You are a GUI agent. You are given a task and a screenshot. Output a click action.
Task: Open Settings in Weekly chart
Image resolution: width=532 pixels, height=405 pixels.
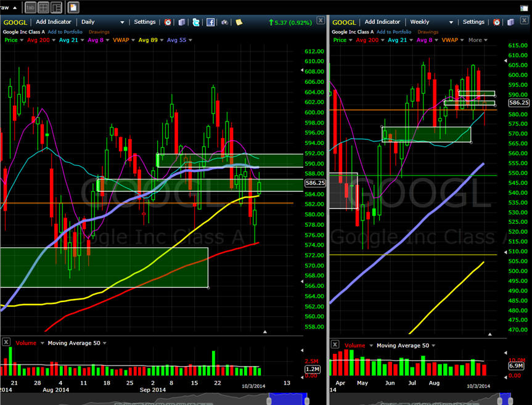473,22
